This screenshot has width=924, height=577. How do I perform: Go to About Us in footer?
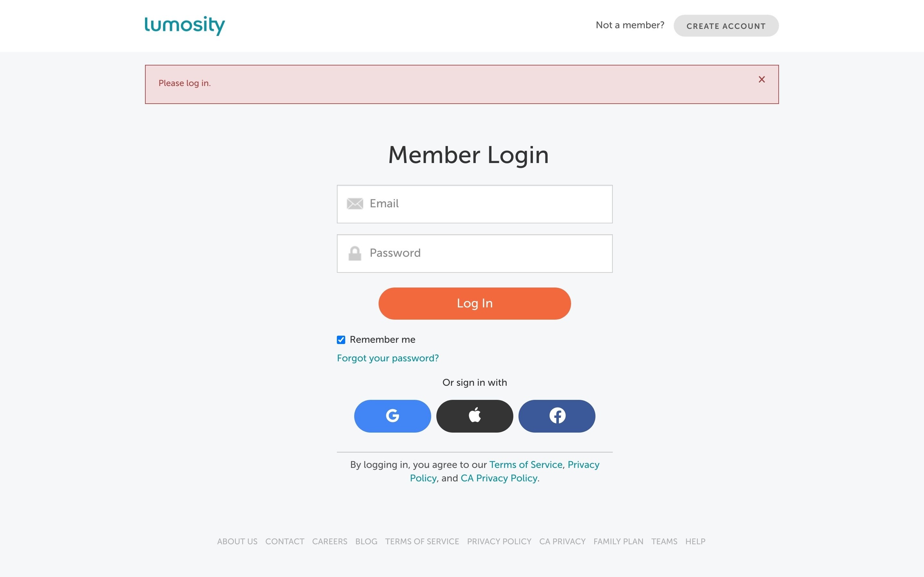tap(237, 541)
